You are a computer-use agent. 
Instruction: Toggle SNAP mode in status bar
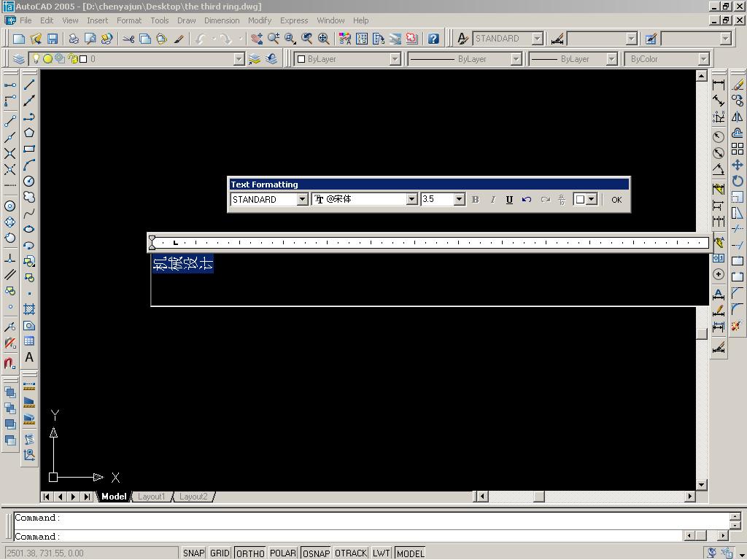pos(193,553)
